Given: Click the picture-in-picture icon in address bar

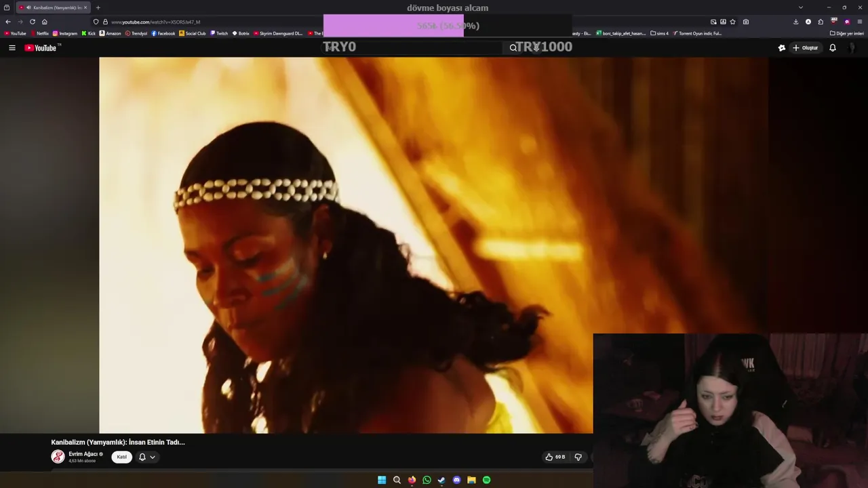Looking at the screenshot, I should [713, 22].
